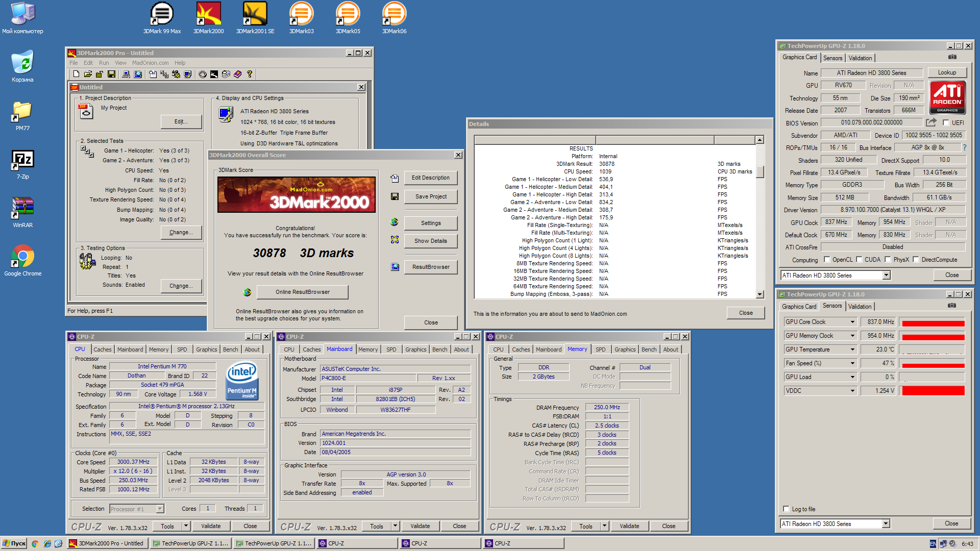Open device dropdown in GPU-Z Graphics Card window

pyautogui.click(x=887, y=275)
